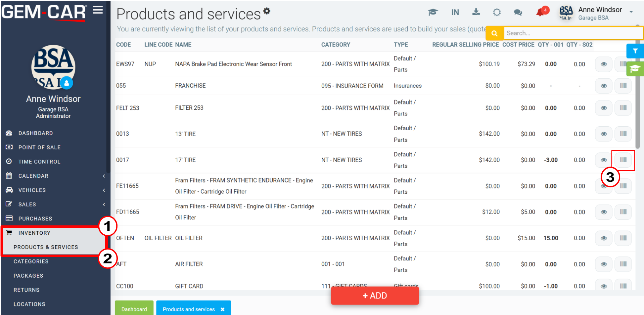Click the barcode icon for 17' TIRE
Screen dimensions: 644x315
click(x=623, y=160)
